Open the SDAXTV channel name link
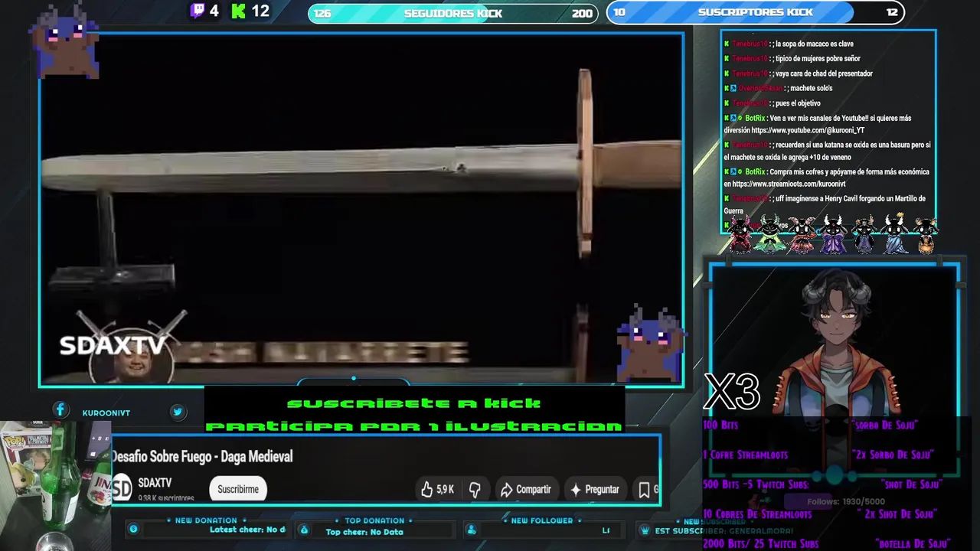Viewport: 980px width, 551px height. [x=155, y=483]
